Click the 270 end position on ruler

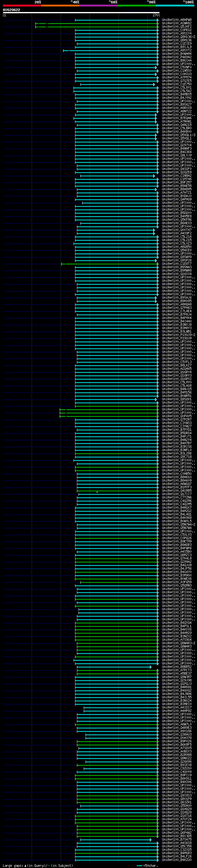click(x=155, y=15)
